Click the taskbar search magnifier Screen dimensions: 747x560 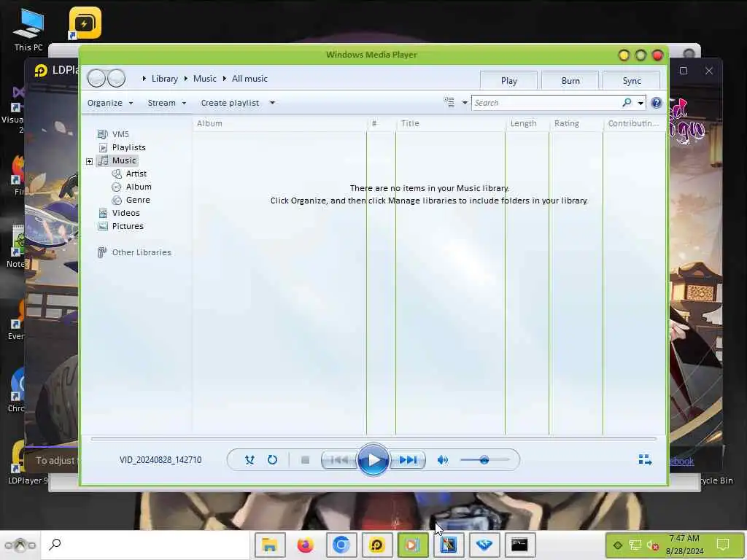(x=55, y=544)
